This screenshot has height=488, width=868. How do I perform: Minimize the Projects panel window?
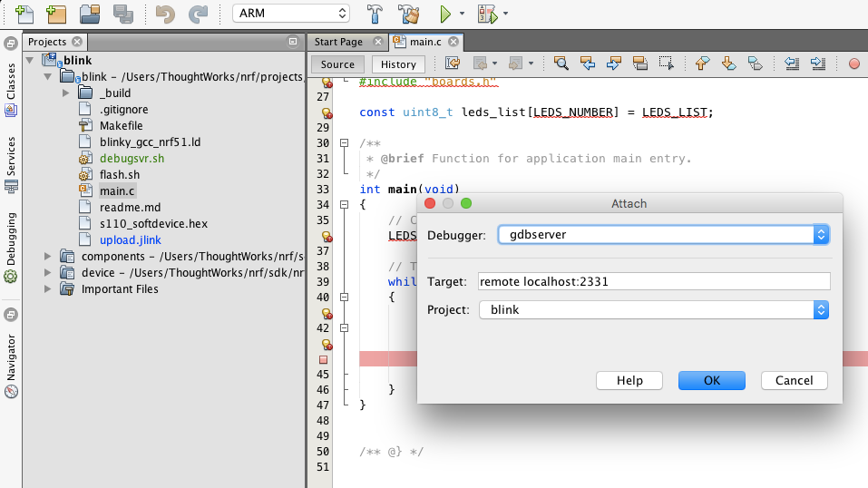293,41
